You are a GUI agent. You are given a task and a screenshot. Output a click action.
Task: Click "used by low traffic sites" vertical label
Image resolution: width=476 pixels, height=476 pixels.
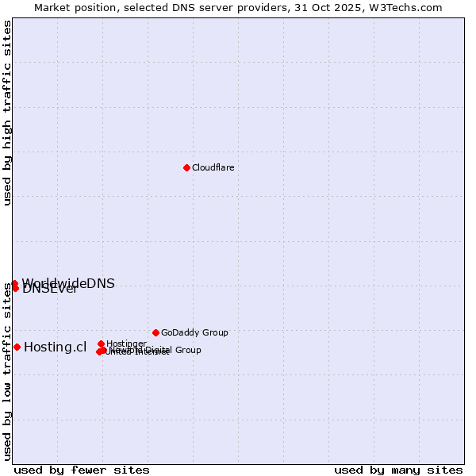[x=7, y=372]
